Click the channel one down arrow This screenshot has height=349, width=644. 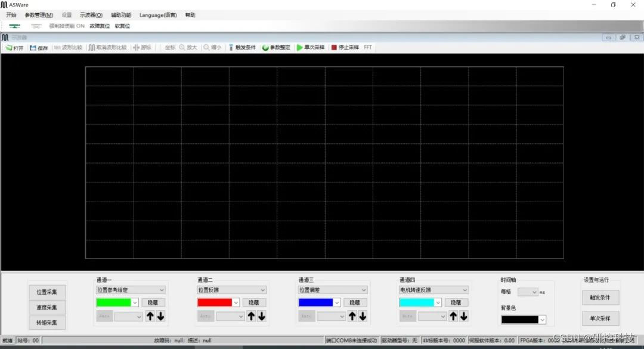[x=160, y=316]
